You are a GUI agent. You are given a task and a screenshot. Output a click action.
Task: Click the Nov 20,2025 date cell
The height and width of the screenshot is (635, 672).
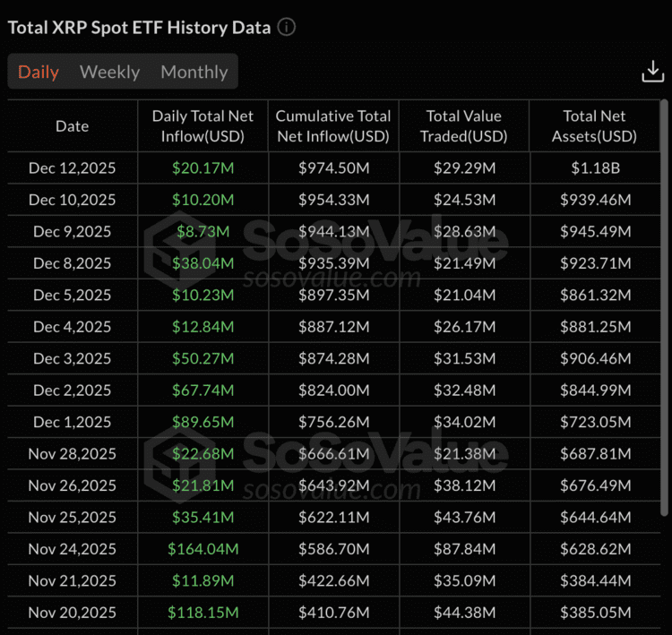(x=72, y=612)
